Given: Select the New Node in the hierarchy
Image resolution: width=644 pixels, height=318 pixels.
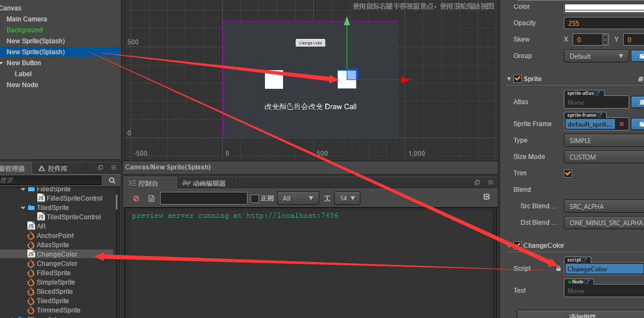Looking at the screenshot, I should pos(22,85).
